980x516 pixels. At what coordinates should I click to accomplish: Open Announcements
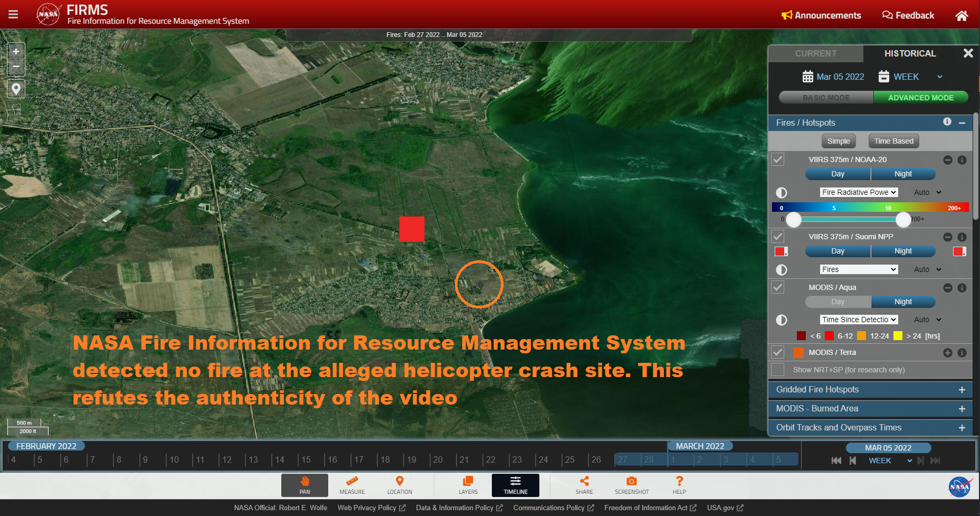pyautogui.click(x=821, y=15)
